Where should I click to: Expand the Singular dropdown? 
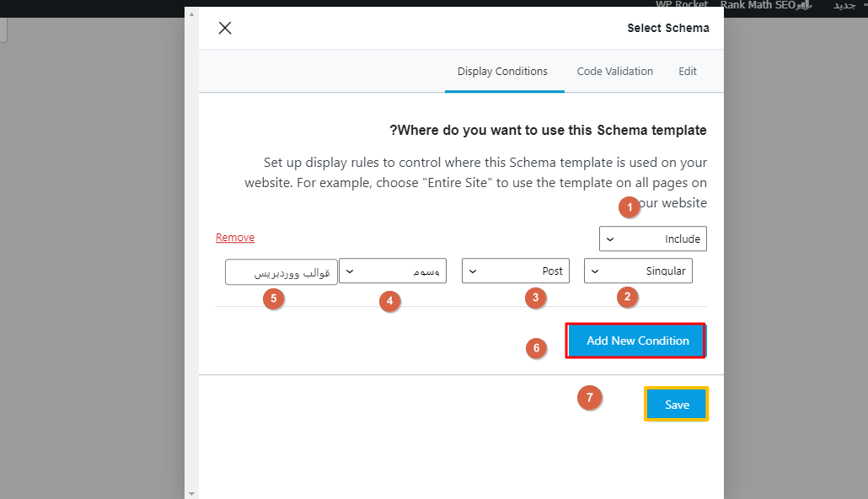pyautogui.click(x=638, y=271)
